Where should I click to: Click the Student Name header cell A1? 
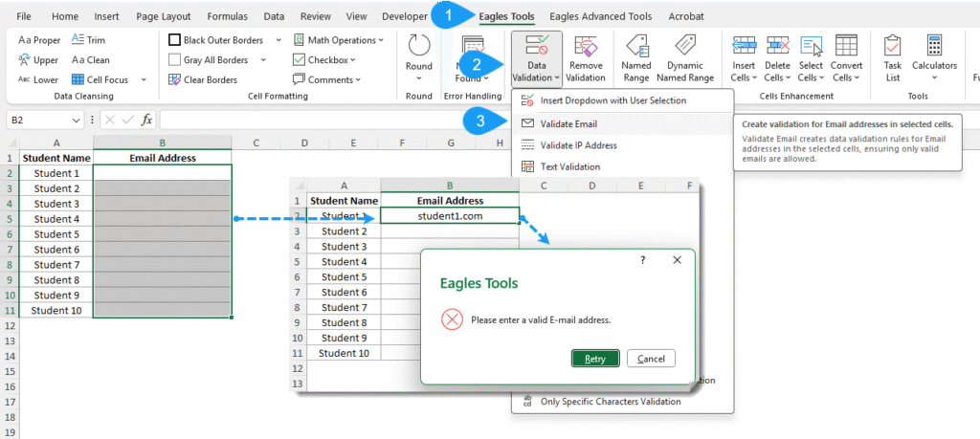56,158
